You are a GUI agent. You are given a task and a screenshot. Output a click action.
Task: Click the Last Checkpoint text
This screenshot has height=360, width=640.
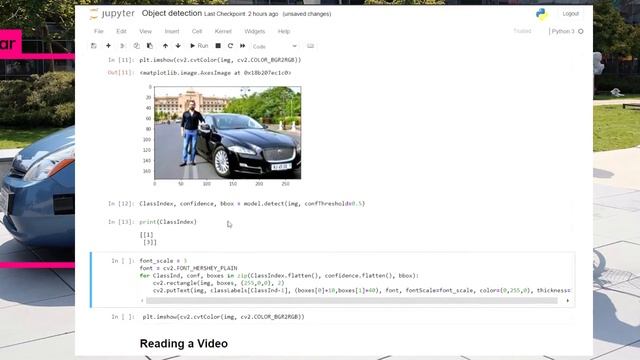(x=241, y=14)
